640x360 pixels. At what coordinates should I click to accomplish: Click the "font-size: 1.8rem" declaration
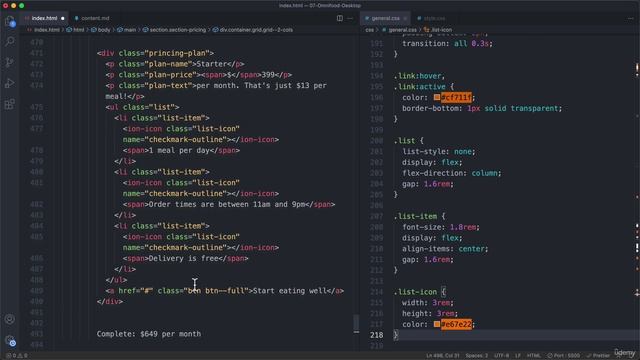click(441, 227)
